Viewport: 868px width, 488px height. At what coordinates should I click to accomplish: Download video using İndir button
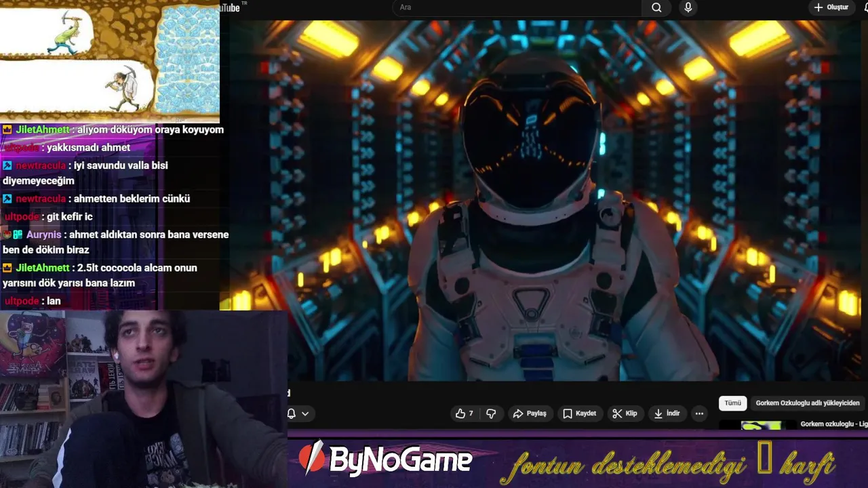[x=667, y=413]
